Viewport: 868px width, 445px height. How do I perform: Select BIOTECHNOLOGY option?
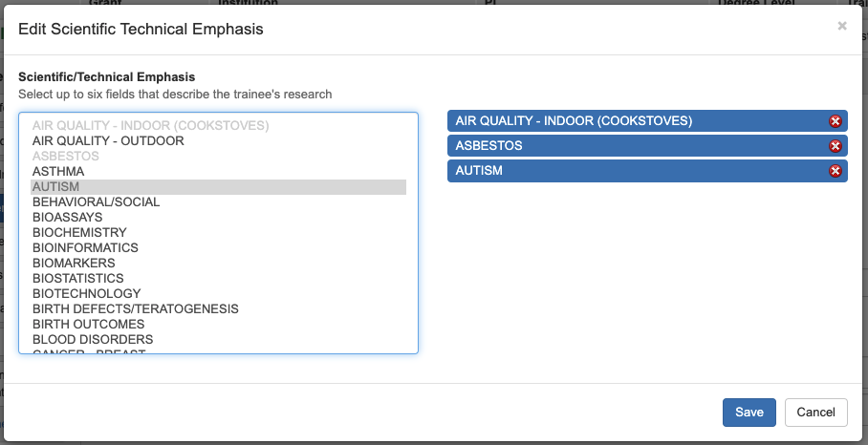[86, 294]
